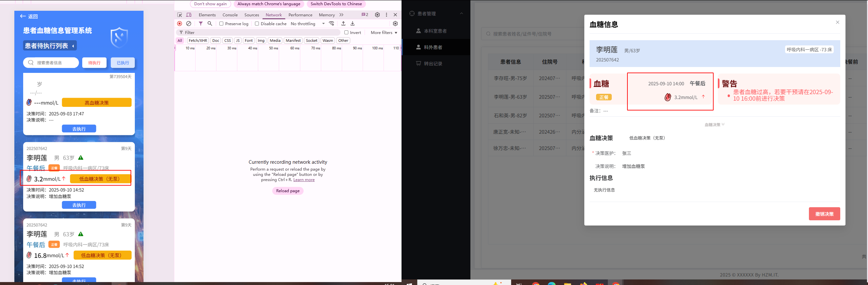Toggle the JS request filter
This screenshot has width=868, height=285.
[x=238, y=41]
